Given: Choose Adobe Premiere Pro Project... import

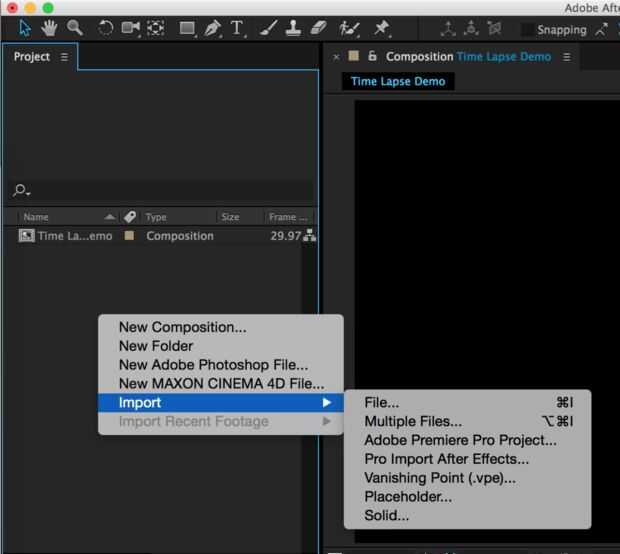Looking at the screenshot, I should pos(468,440).
